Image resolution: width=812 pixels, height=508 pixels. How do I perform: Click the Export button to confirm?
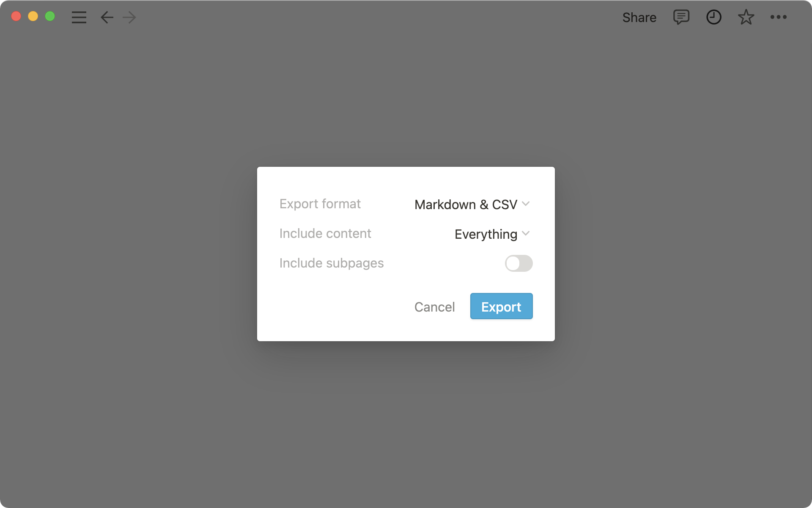pyautogui.click(x=501, y=306)
